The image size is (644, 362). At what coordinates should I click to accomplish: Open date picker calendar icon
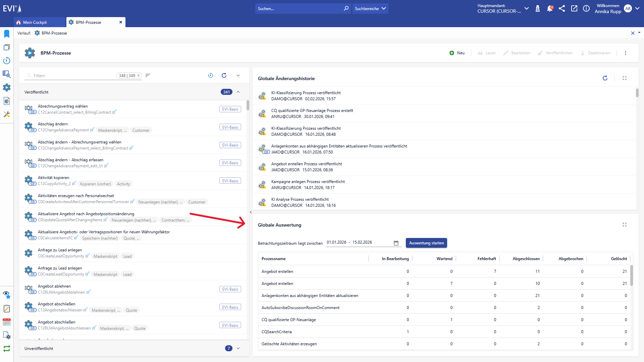396,243
